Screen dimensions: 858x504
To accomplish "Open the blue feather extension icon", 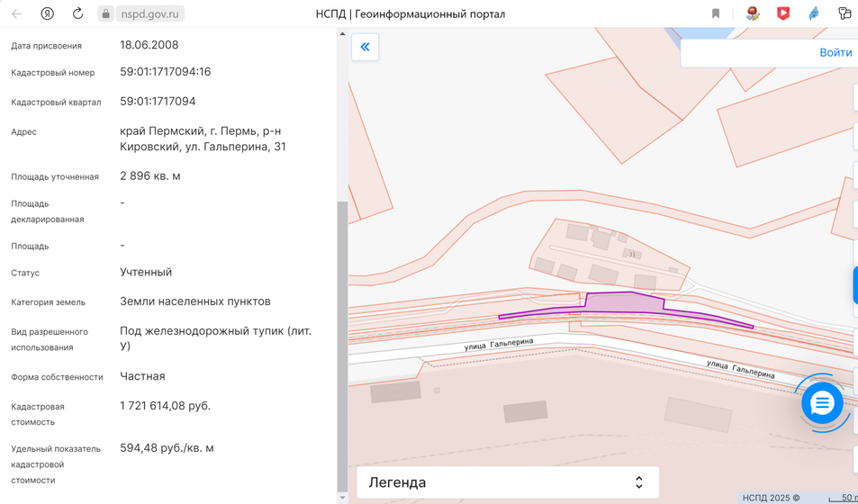I will coord(815,13).
